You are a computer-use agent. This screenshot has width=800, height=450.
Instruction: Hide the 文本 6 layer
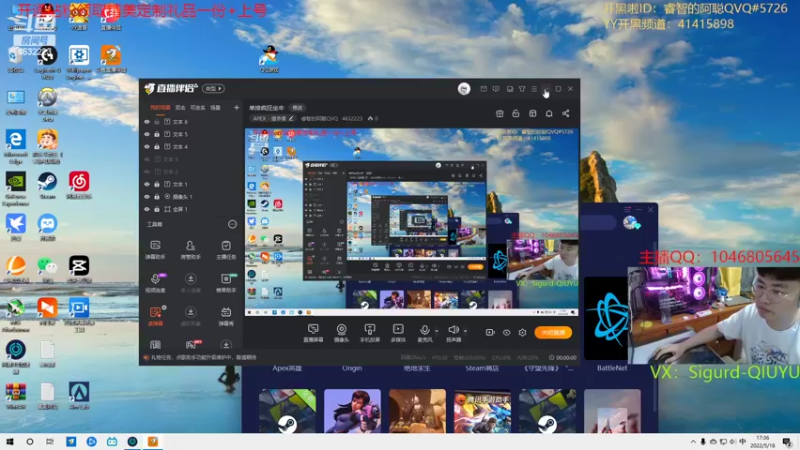147,122
